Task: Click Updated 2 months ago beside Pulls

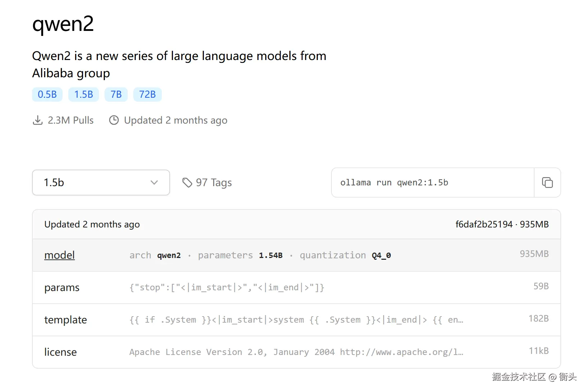Action: click(x=175, y=120)
